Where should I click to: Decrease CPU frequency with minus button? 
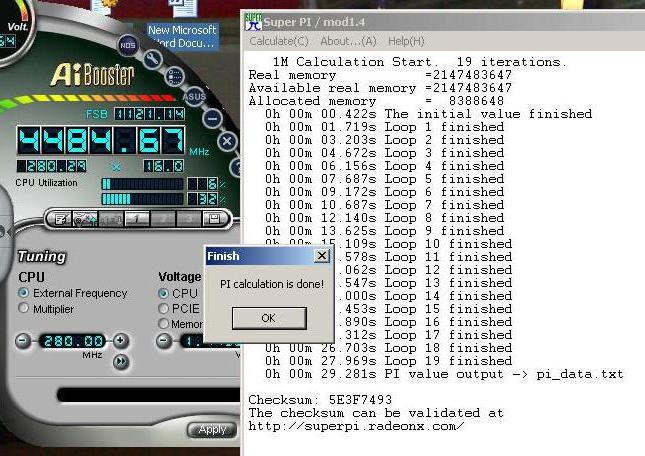tap(23, 341)
